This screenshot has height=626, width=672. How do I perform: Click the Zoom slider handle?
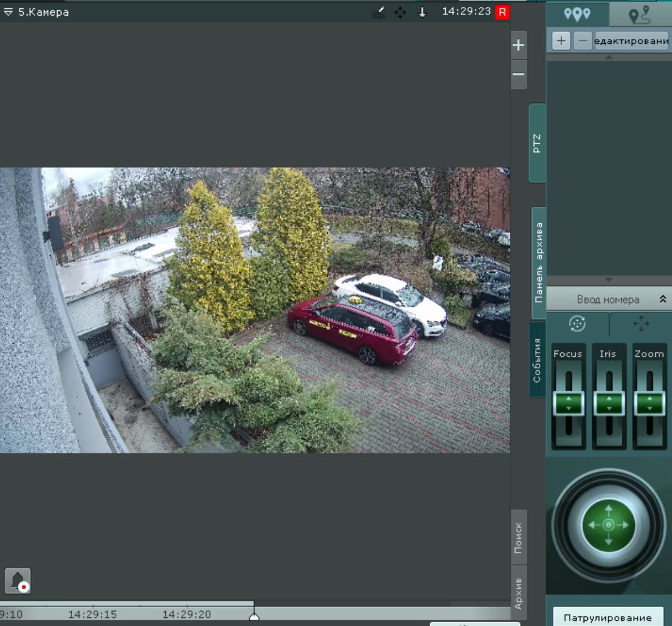tap(649, 403)
